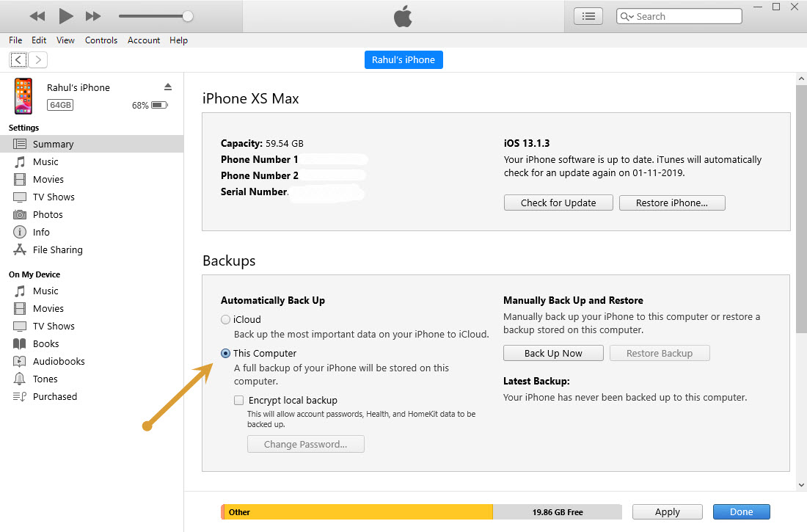The width and height of the screenshot is (807, 532).
Task: Click the Restore iPhone... button
Action: 672,203
